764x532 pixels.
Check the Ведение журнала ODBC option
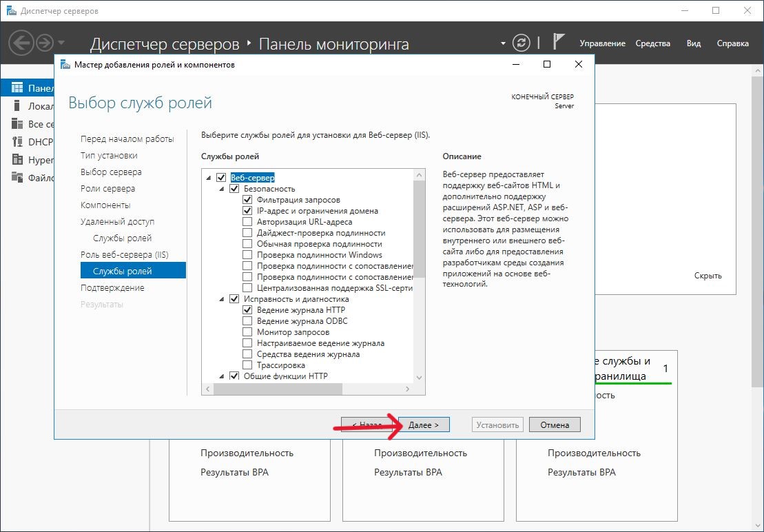247,321
